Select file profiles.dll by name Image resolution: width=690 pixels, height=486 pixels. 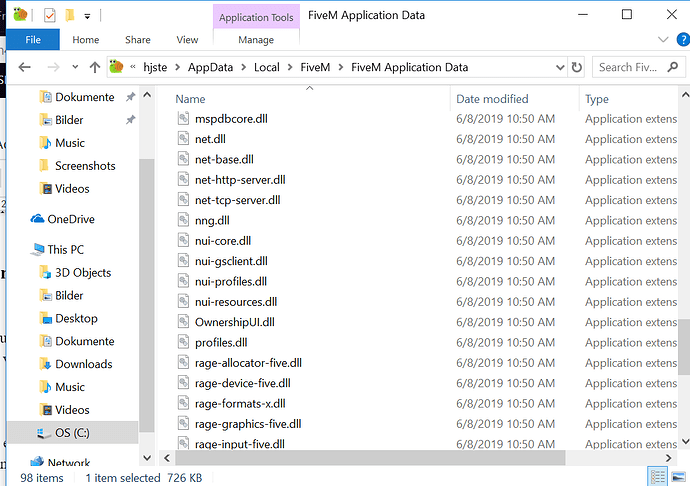click(221, 342)
